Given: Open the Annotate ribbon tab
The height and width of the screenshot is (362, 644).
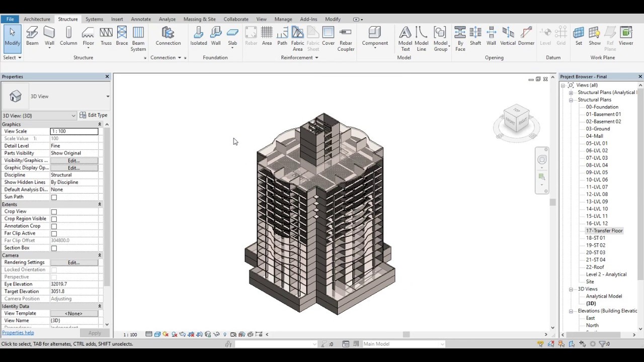Looking at the screenshot, I should (141, 19).
